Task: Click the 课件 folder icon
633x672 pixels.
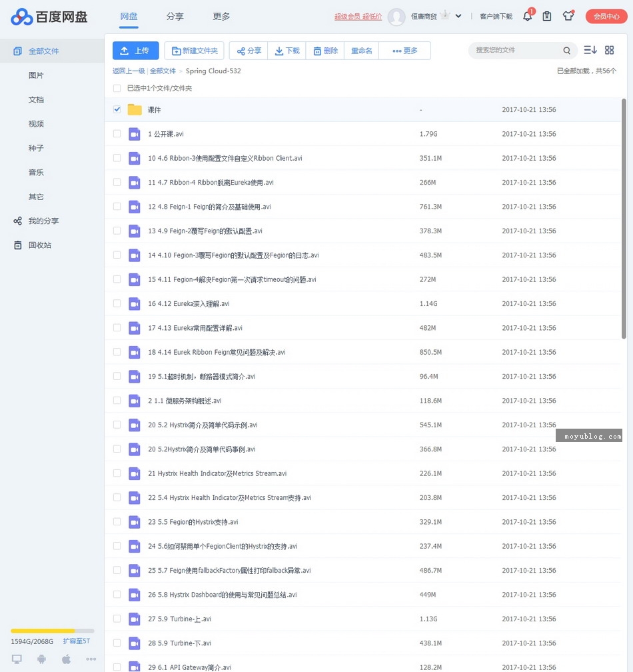Action: coord(135,110)
